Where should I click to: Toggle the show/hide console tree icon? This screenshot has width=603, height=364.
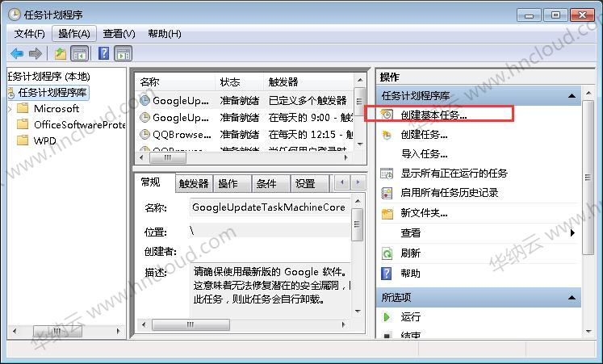point(80,53)
